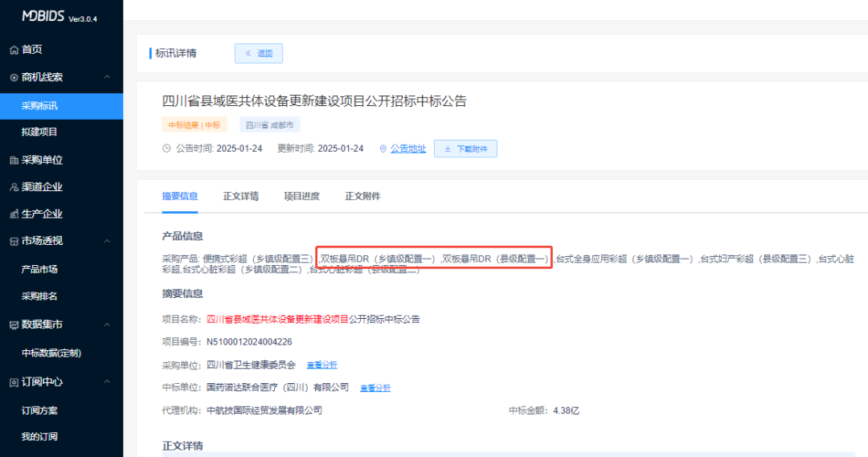
Task: Click the 市场透视 sidebar icon
Action: (14, 241)
